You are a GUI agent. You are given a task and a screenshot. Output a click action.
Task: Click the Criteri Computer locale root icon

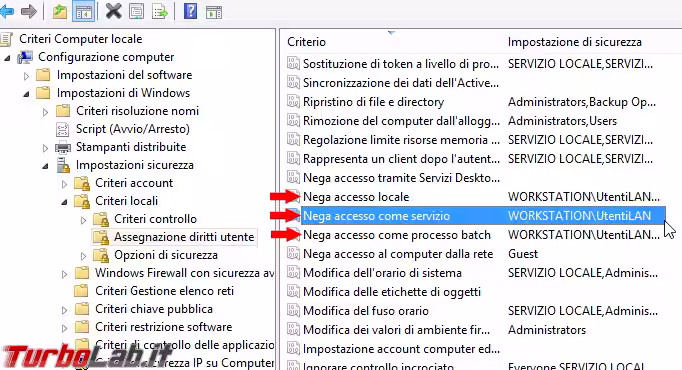click(x=7, y=39)
